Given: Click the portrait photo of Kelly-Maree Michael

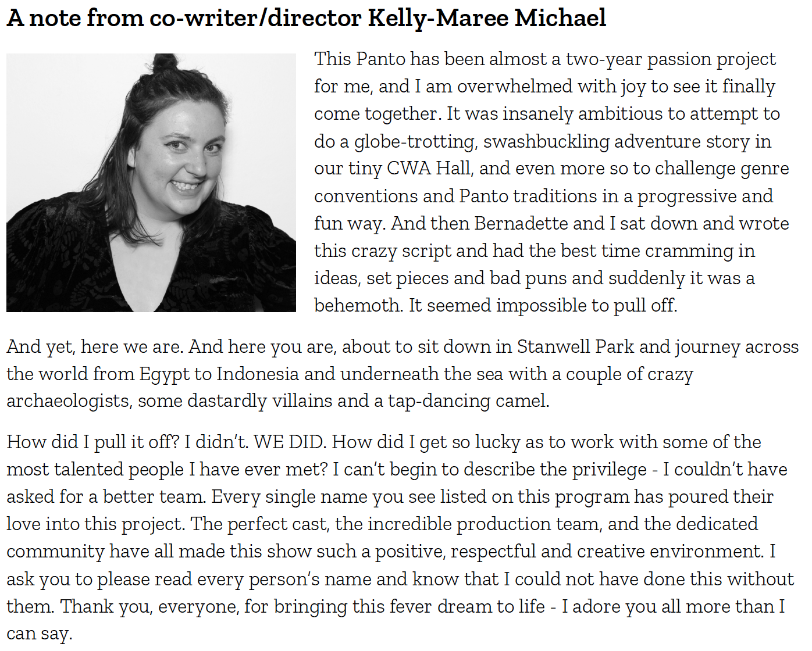Looking at the screenshot, I should click(151, 183).
